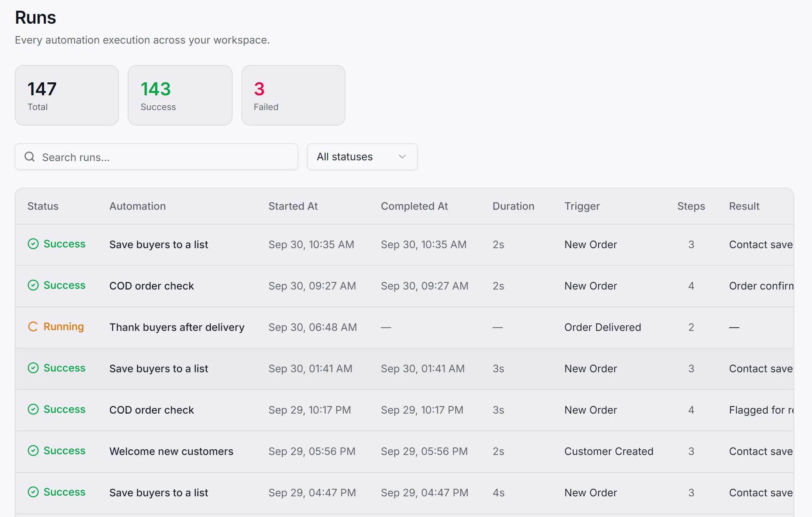Click the Status column header

[43, 206]
